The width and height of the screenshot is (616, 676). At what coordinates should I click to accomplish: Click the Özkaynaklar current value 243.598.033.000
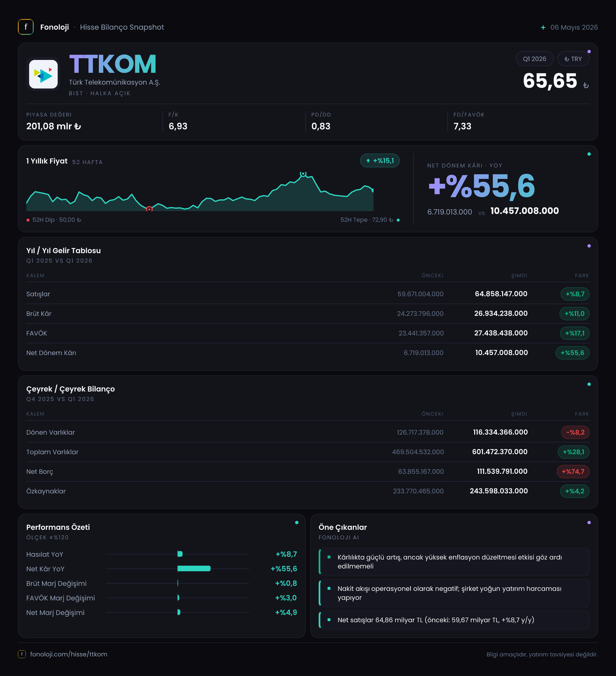(499, 491)
